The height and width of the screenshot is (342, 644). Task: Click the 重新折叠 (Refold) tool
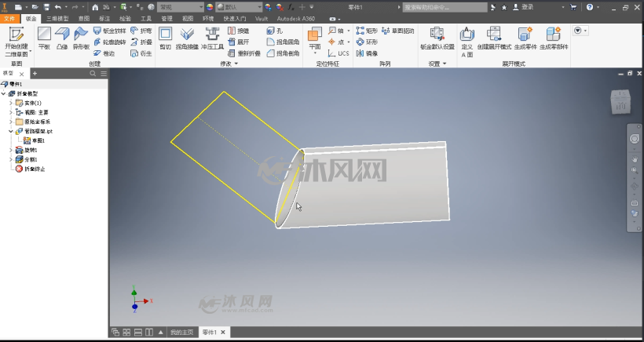click(244, 53)
